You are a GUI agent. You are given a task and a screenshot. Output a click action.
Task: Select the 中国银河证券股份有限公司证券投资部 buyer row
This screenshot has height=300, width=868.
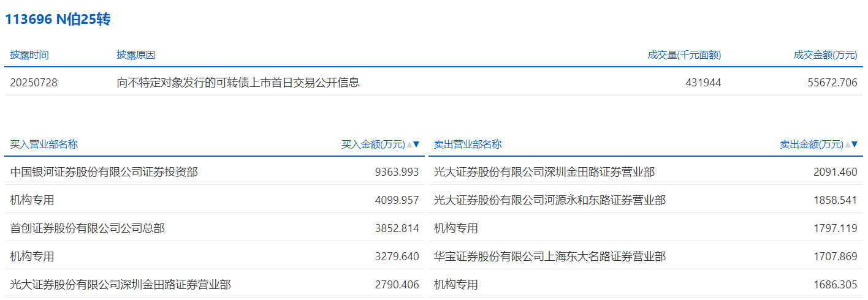click(104, 172)
